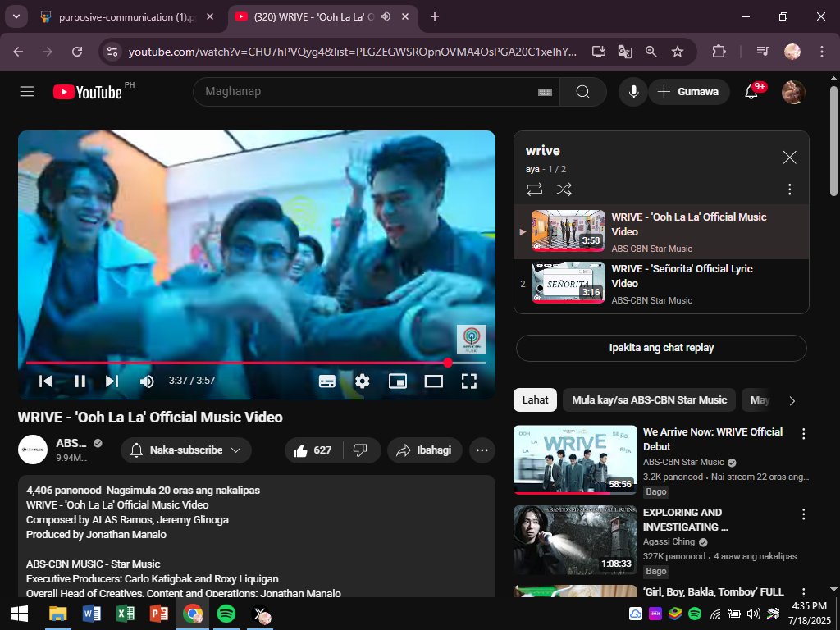Open more actions ellipsis below video

pos(482,450)
